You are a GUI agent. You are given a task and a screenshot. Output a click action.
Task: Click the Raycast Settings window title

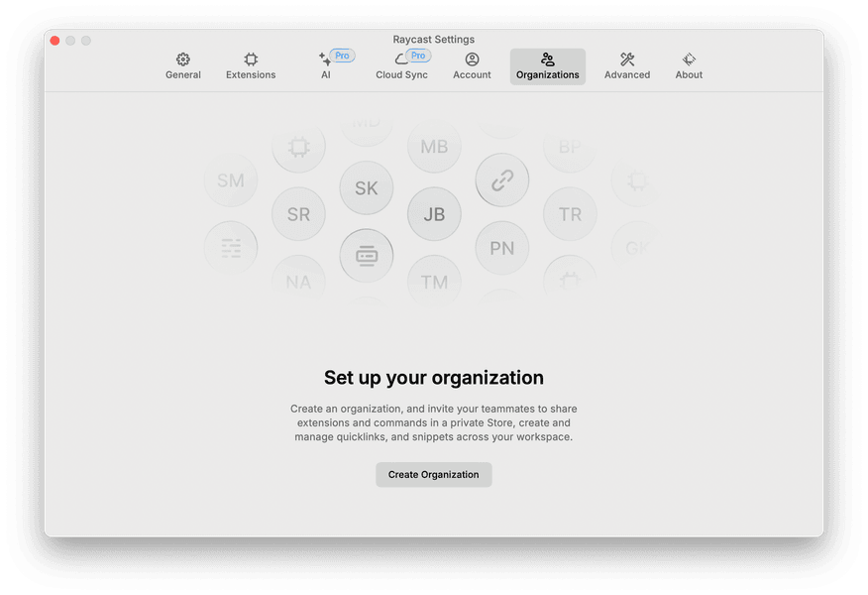[433, 40]
